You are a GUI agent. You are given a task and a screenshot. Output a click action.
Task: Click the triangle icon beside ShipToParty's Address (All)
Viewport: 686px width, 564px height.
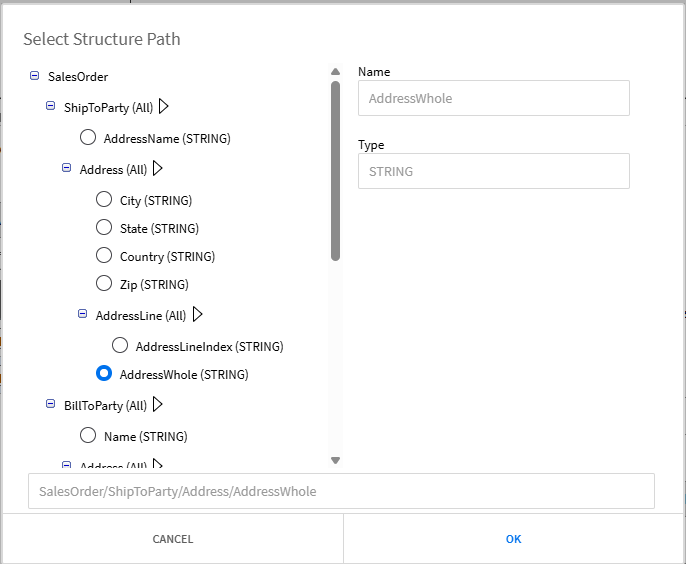coord(158,168)
